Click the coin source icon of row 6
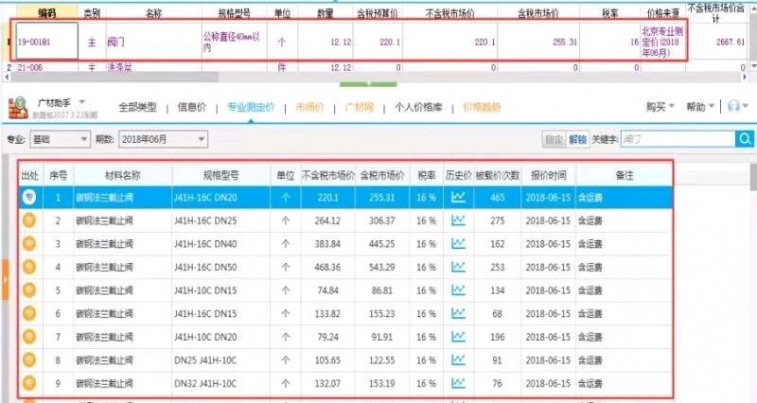Screen dimensions: 757x403 pyautogui.click(x=29, y=313)
